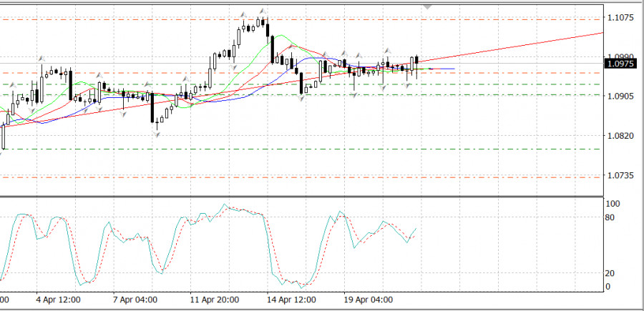Select the bottom orange dashed horizontal line
Viewport: 644px width, 311px height.
[301, 177]
